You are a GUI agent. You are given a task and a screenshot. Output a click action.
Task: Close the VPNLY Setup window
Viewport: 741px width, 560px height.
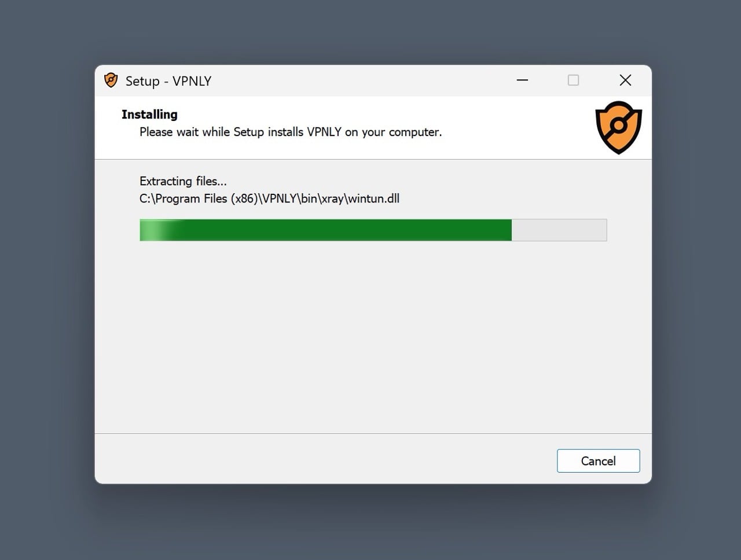tap(625, 80)
